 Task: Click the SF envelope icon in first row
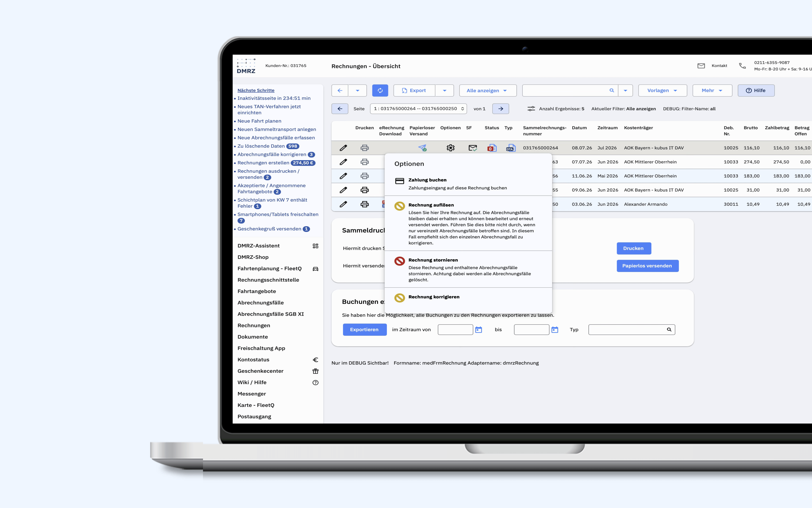472,148
